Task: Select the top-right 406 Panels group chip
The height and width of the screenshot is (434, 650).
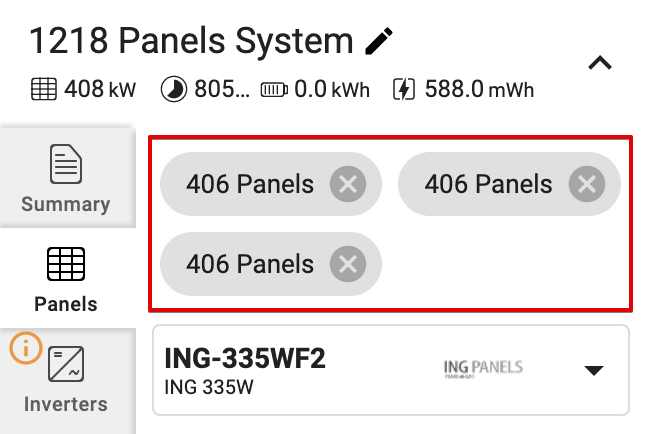Action: pos(488,184)
